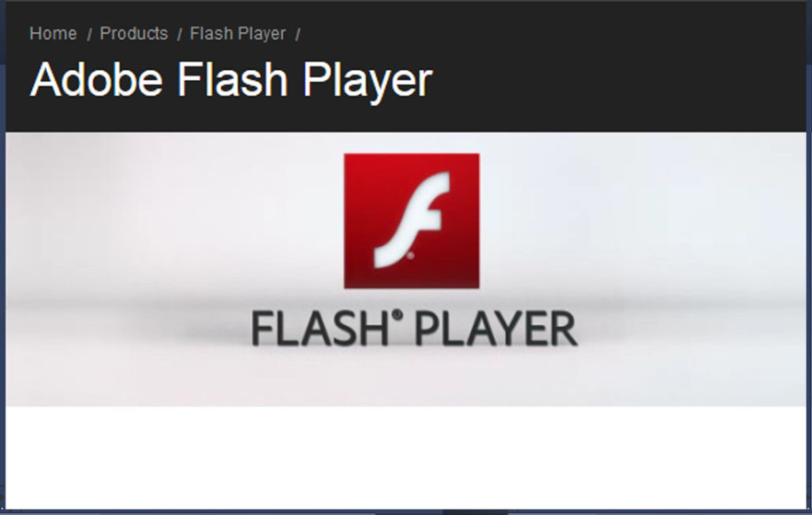Click the dark header bar beside the title
Viewport: 812px width, 515px height.
coord(619,80)
